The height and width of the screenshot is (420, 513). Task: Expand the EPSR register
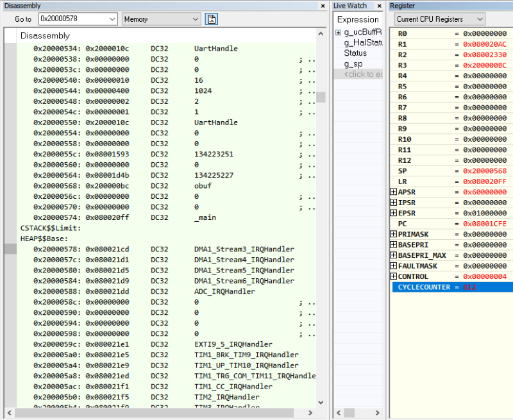[392, 213]
